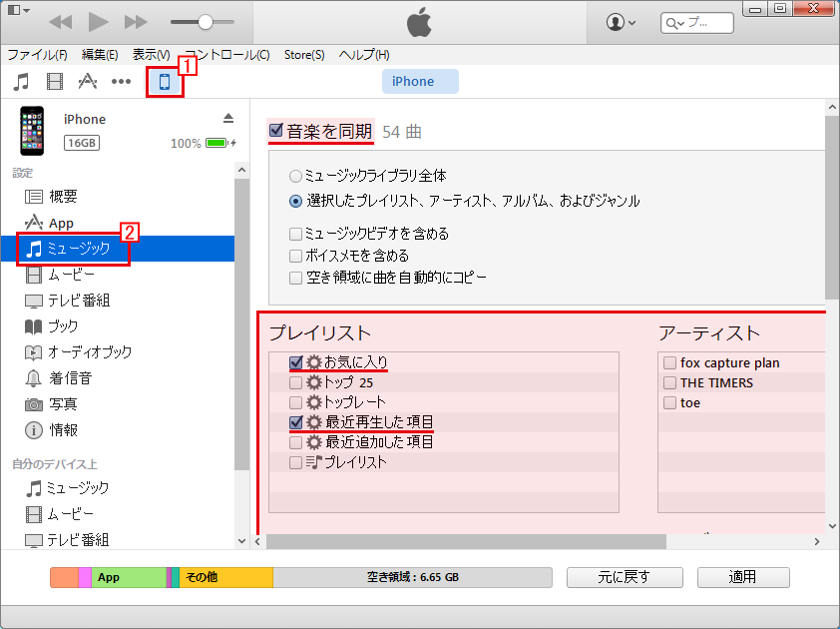Select 選択したプレイリスト radio option

coord(295,201)
